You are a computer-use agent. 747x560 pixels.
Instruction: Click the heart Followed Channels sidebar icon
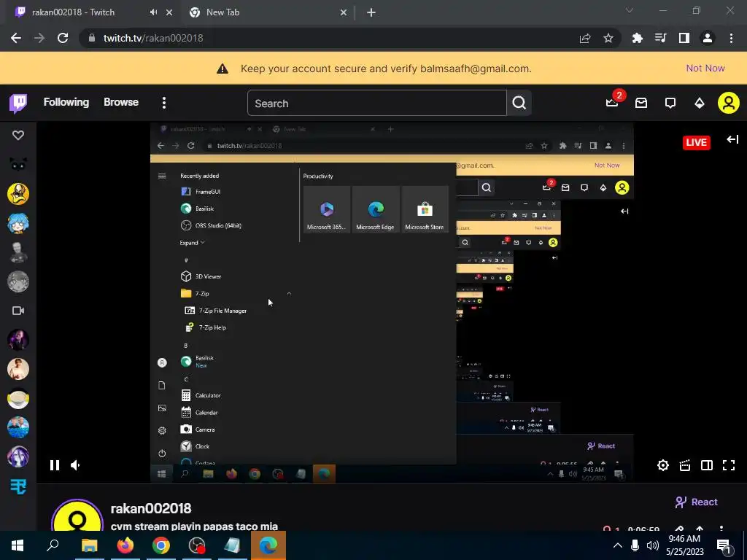pos(18,135)
